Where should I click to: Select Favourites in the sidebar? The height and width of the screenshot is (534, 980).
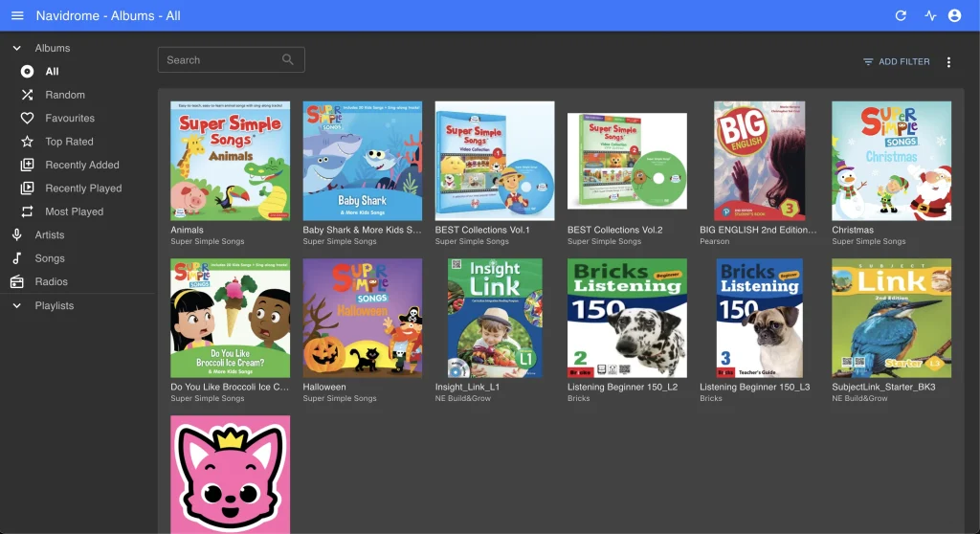coord(78,118)
